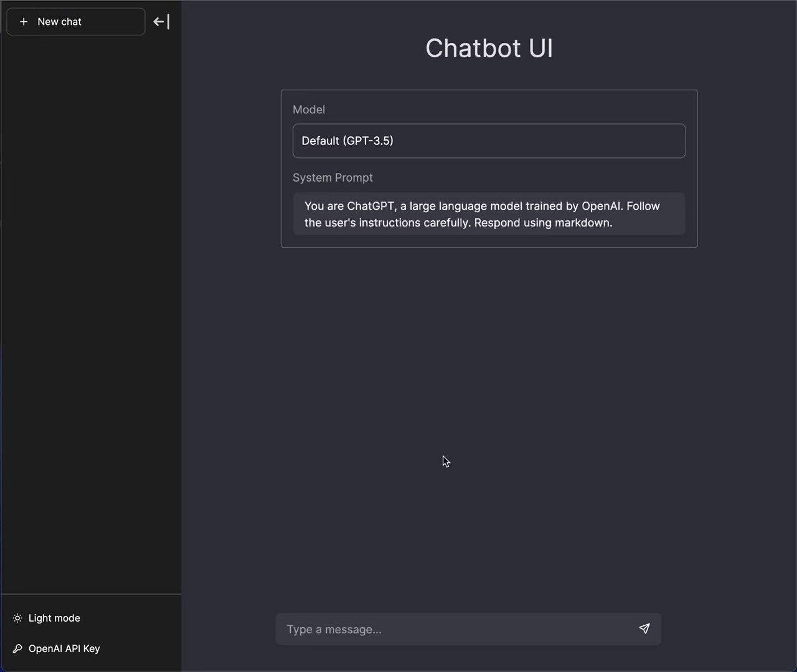Click the key icon beside OpenAI API Key
This screenshot has height=672, width=797.
[17, 648]
